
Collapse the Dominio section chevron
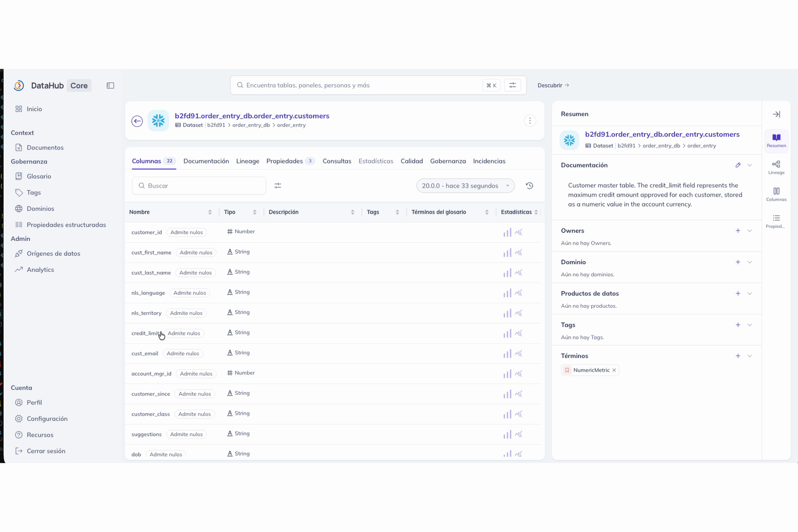click(750, 262)
